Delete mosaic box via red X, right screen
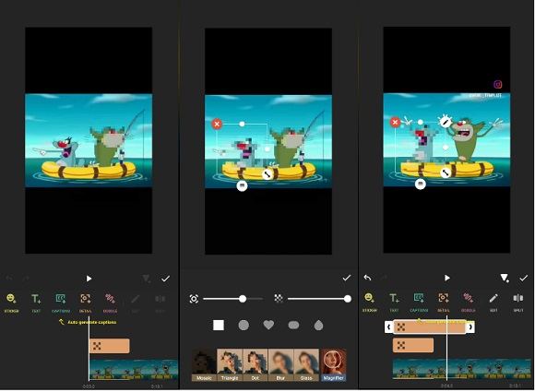This screenshot has width=535, height=392. 395,122
